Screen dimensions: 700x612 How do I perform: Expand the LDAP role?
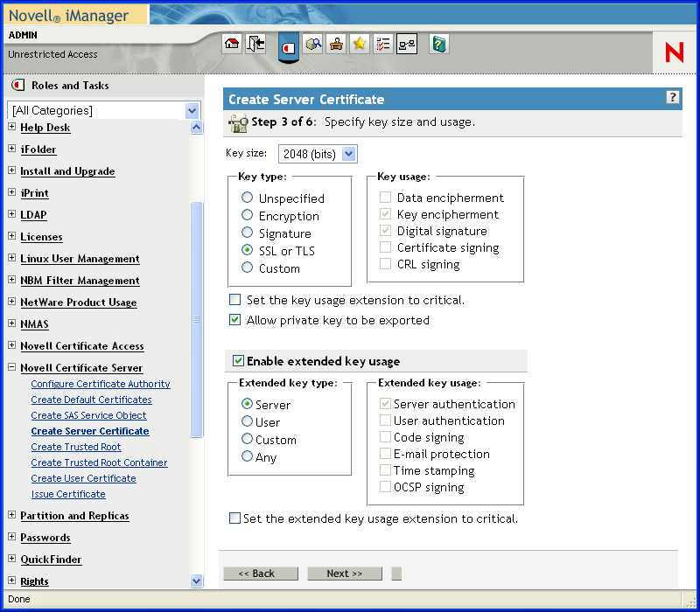click(x=12, y=214)
